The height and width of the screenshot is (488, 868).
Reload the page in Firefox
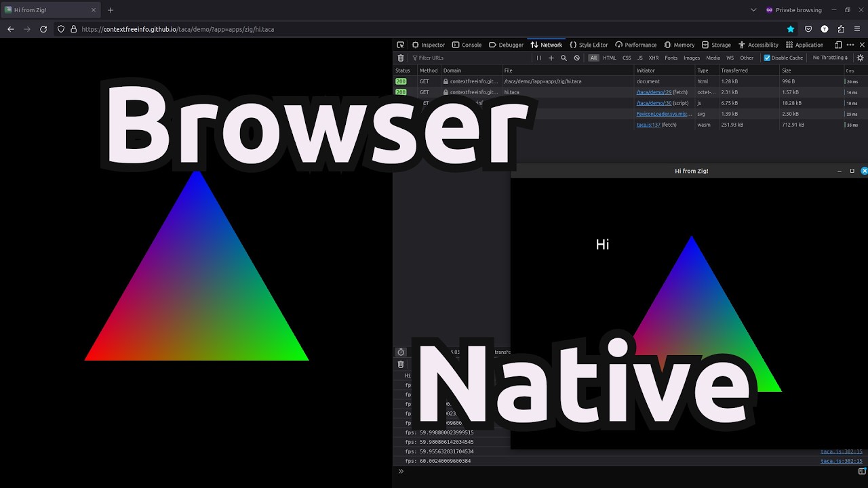(x=43, y=29)
